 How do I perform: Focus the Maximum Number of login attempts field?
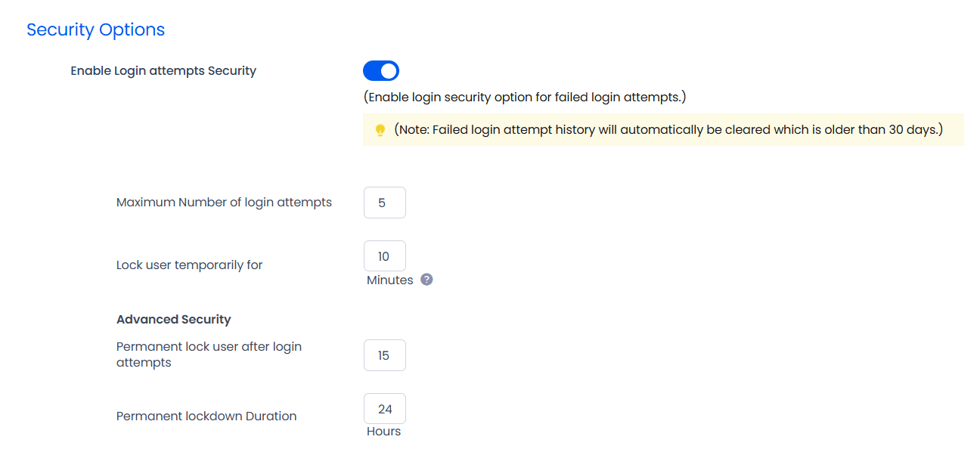[385, 203]
